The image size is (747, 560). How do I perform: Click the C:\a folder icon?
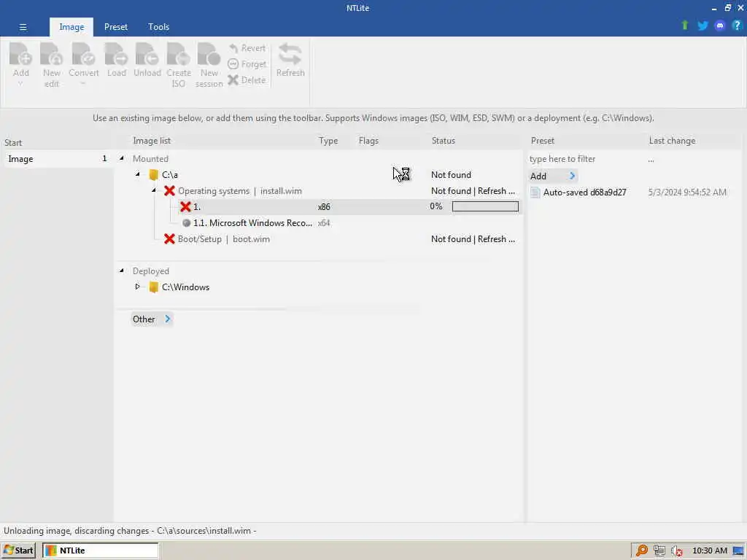(153, 175)
